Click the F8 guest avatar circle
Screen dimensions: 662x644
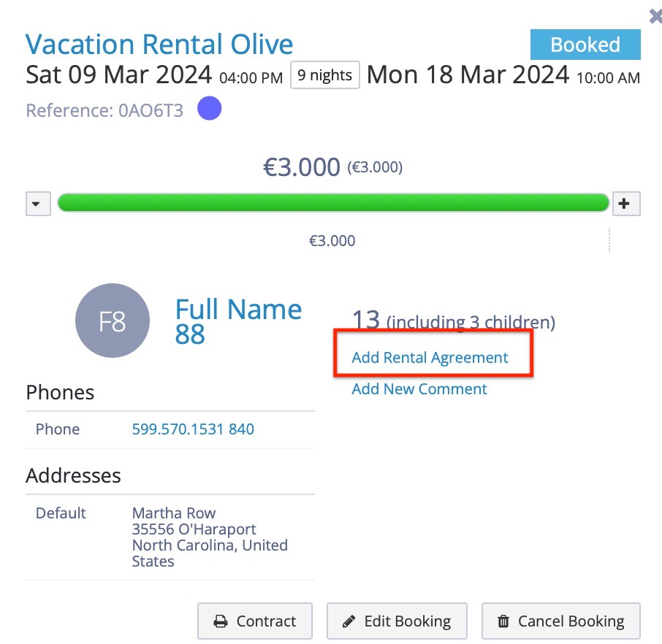coord(113,321)
